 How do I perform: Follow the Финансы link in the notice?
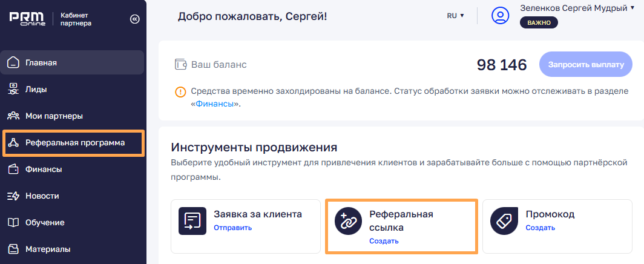click(214, 104)
